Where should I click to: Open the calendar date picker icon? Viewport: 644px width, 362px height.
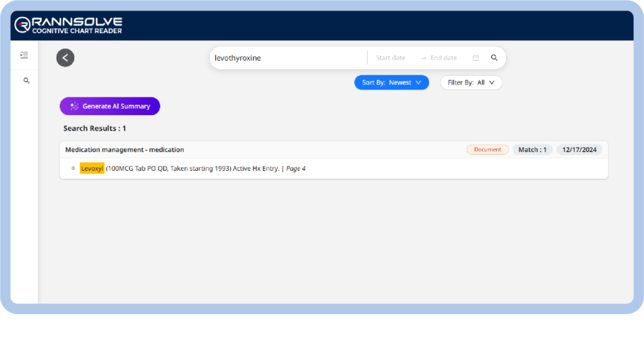point(475,58)
